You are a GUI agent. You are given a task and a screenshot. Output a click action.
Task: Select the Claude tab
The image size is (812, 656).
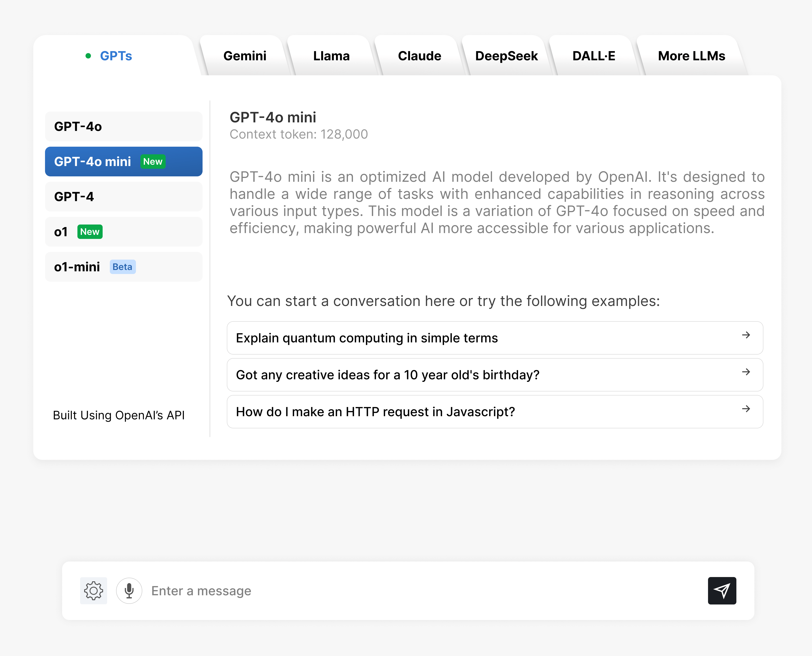(x=419, y=56)
